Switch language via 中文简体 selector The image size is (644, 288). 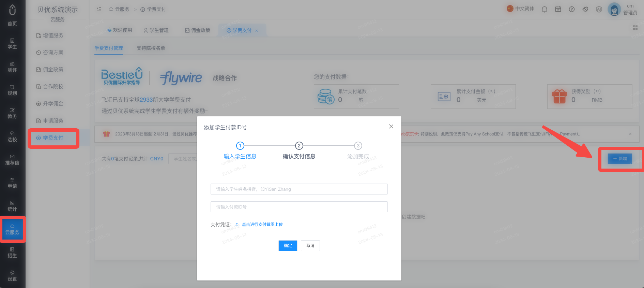pyautogui.click(x=520, y=9)
